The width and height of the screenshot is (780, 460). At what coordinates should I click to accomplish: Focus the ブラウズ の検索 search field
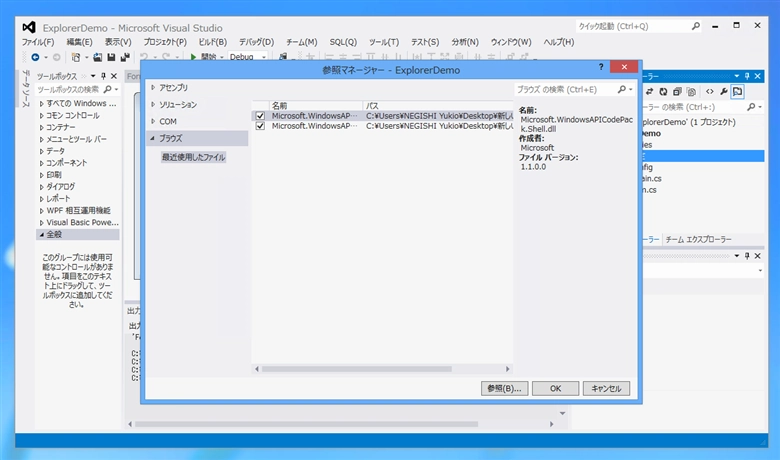coord(566,90)
